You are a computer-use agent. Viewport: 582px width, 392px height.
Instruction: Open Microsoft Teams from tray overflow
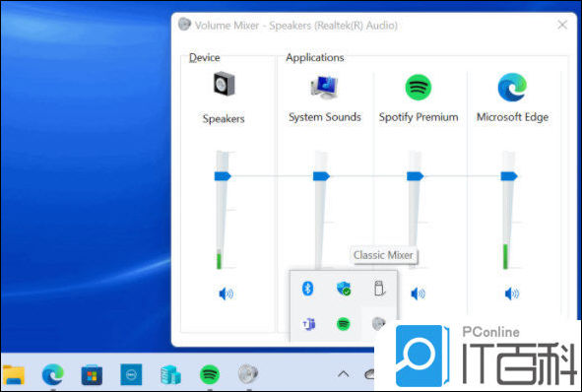tap(308, 324)
